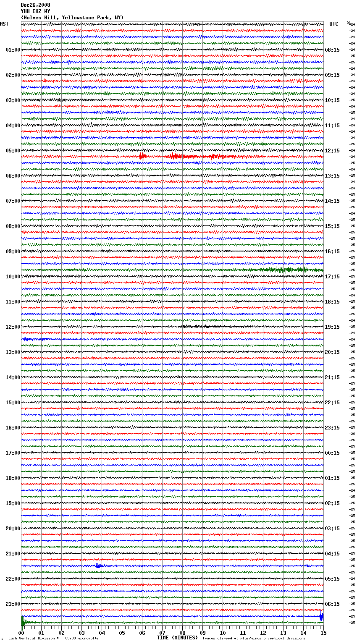Click the 04:15 UTC time label
The width and height of the screenshot is (357, 644).
tap(332, 554)
